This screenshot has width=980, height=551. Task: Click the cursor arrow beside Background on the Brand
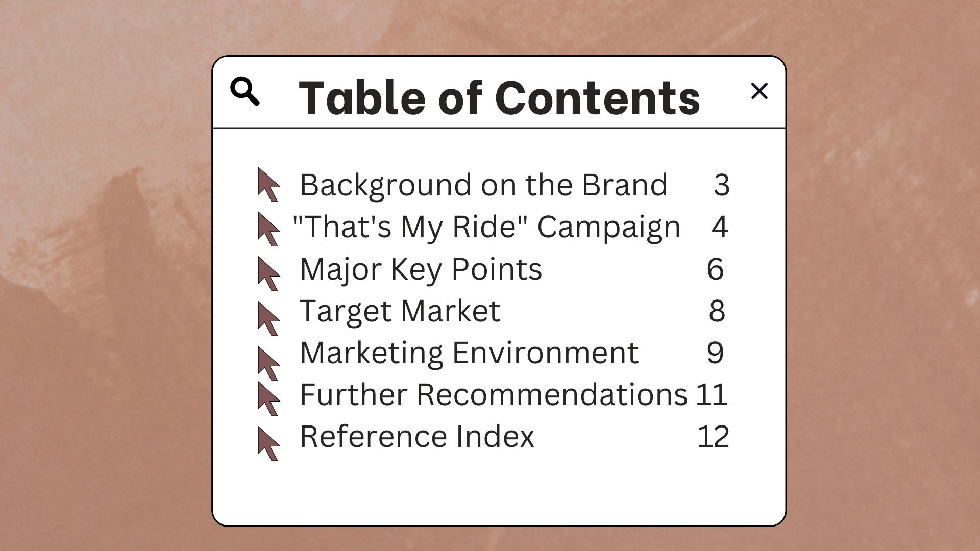(268, 184)
